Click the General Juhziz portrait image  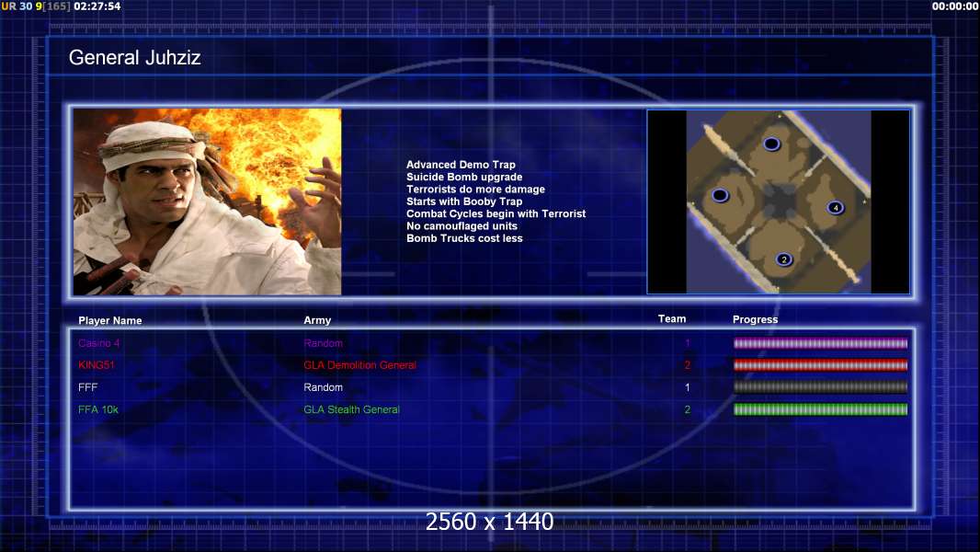(x=208, y=201)
